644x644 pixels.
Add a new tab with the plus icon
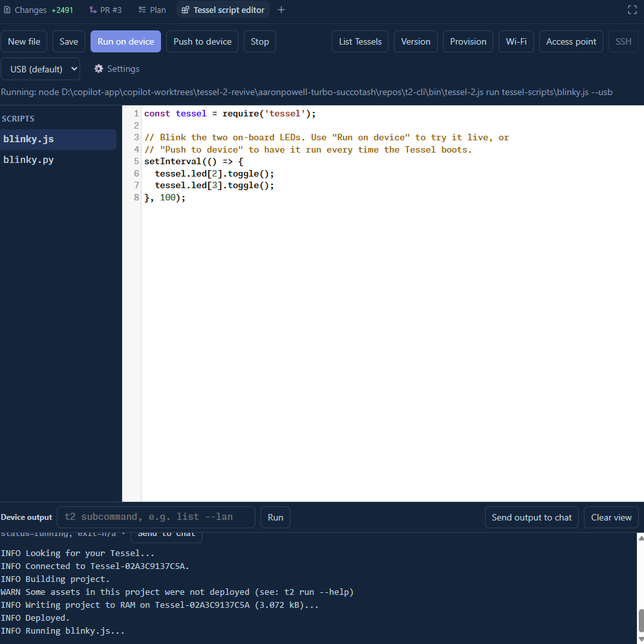coord(281,10)
